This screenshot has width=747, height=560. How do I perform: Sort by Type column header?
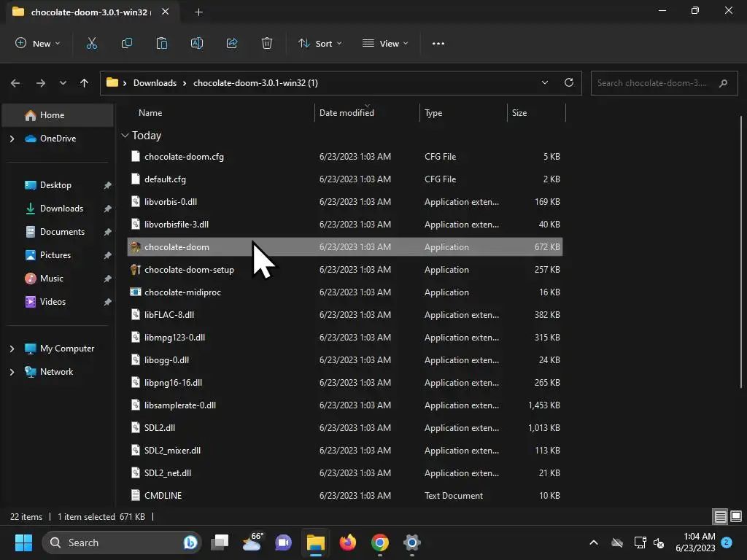click(x=433, y=113)
